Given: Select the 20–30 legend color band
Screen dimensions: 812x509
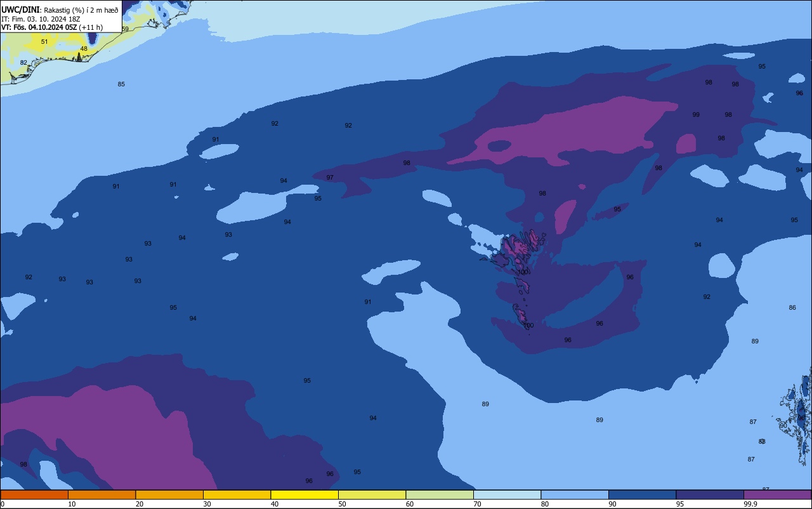Looking at the screenshot, I should (x=169, y=494).
